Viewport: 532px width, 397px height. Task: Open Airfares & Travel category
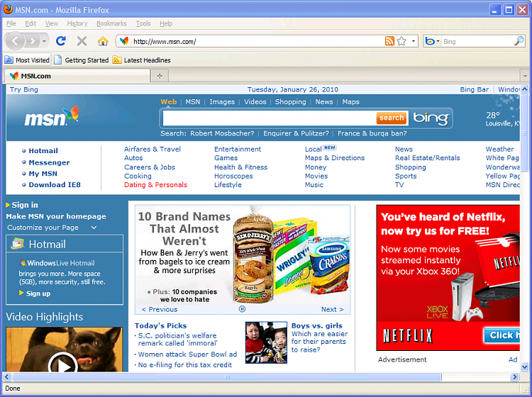click(x=153, y=149)
